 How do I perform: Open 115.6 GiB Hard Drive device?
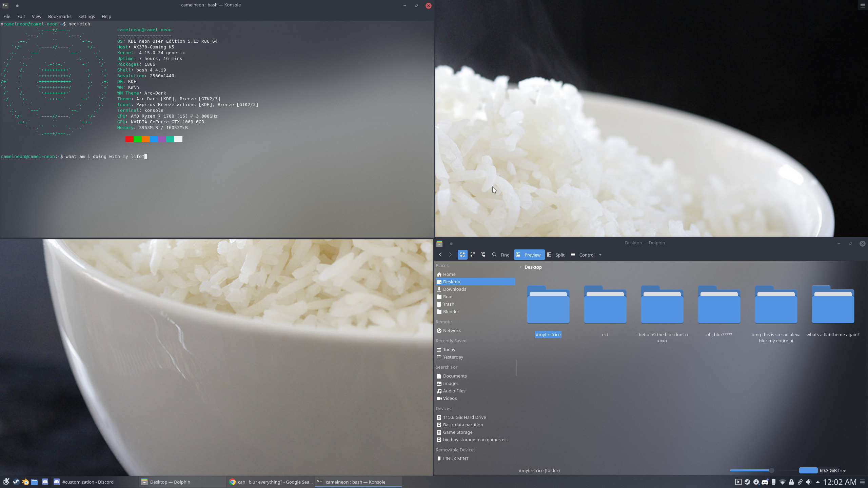coord(475,417)
